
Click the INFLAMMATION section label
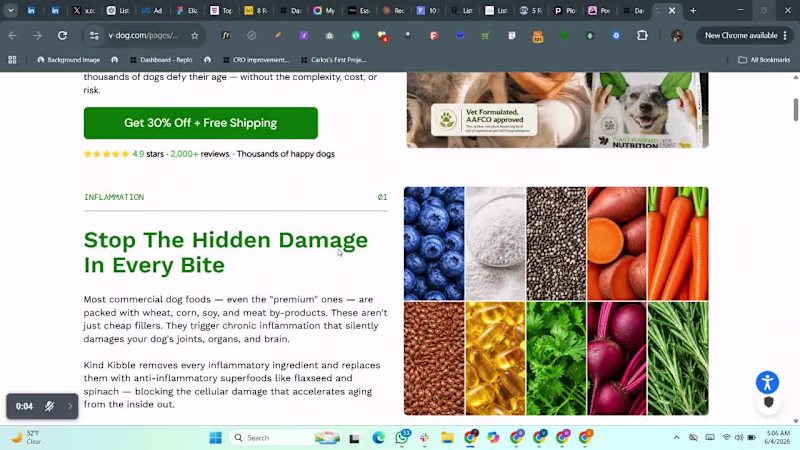click(114, 197)
